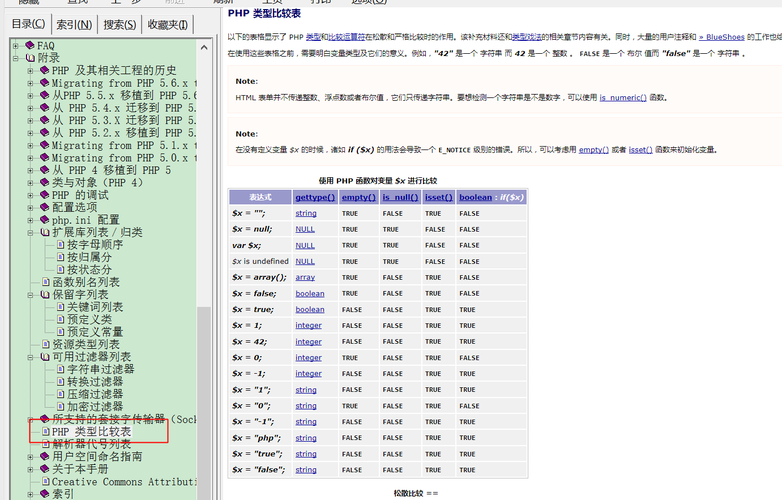Click the page icon beside 加密过滤器

60,407
